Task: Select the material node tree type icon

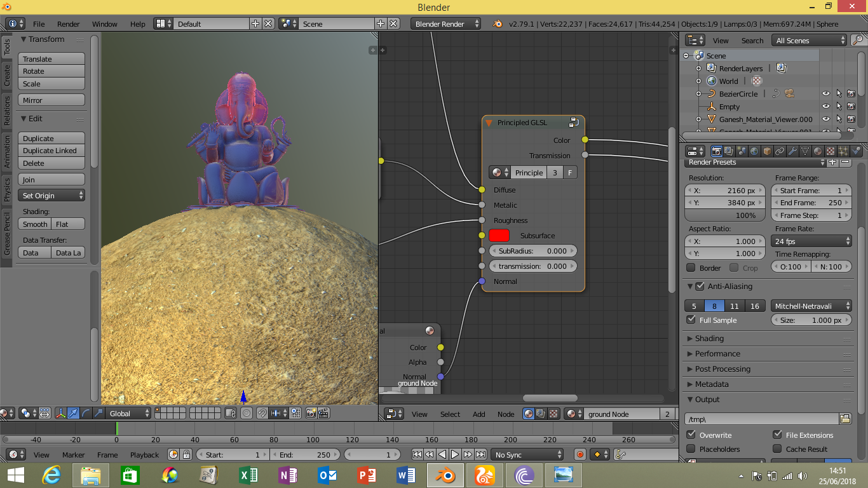Action: [529, 414]
